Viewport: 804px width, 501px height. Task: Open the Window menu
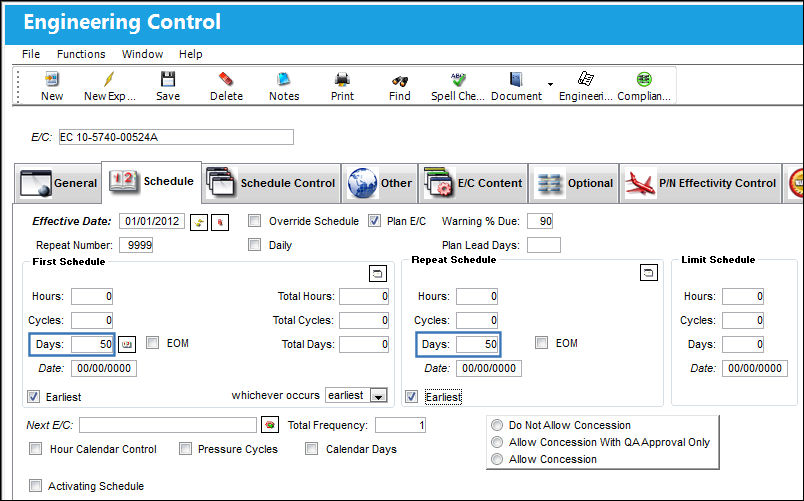pyautogui.click(x=142, y=54)
